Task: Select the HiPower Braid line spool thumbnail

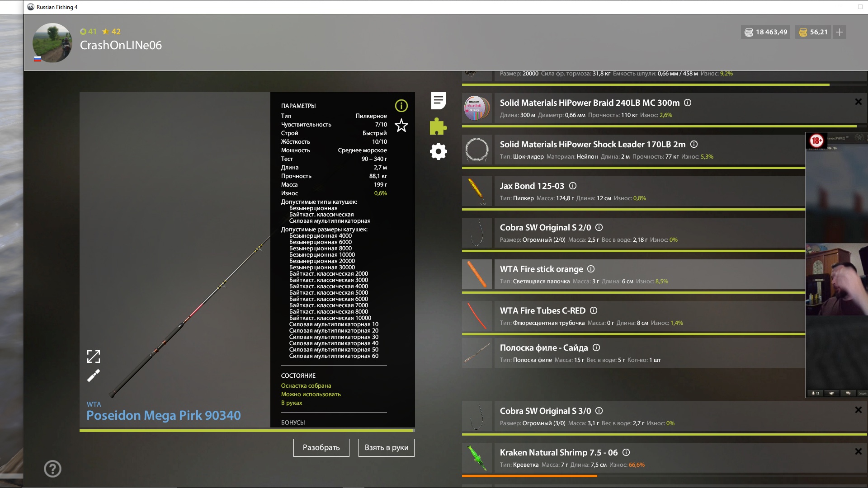Action: pyautogui.click(x=477, y=108)
